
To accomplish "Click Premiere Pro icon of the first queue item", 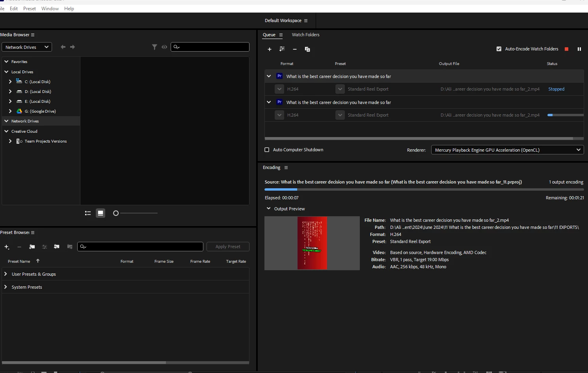I will pos(279,76).
